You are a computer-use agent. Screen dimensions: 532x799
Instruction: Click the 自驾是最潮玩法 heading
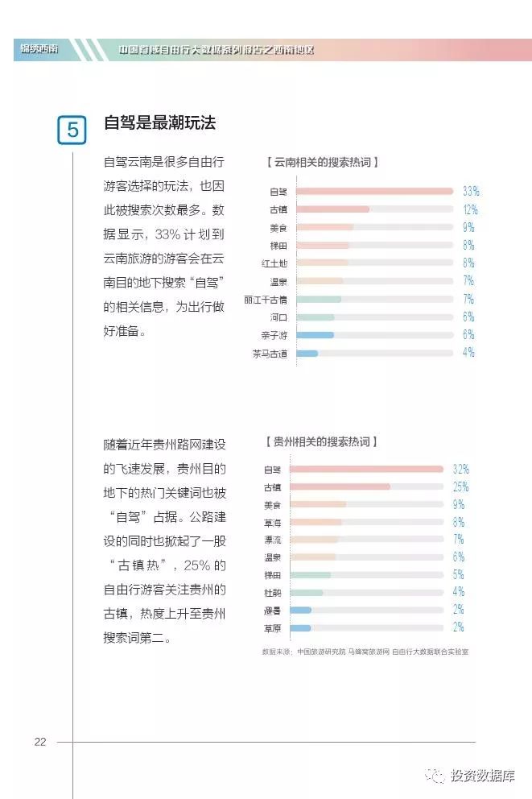click(160, 122)
